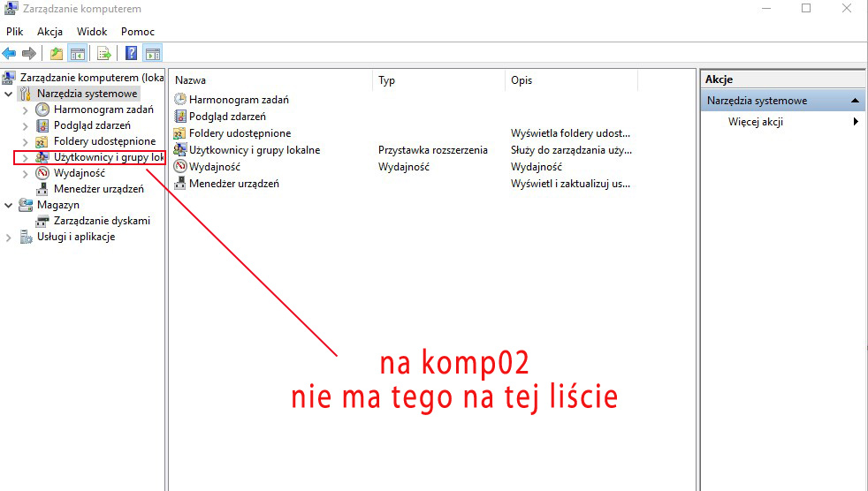The height and width of the screenshot is (491, 868).
Task: Select Menedżer urządzeń name in center list
Action: (x=234, y=184)
